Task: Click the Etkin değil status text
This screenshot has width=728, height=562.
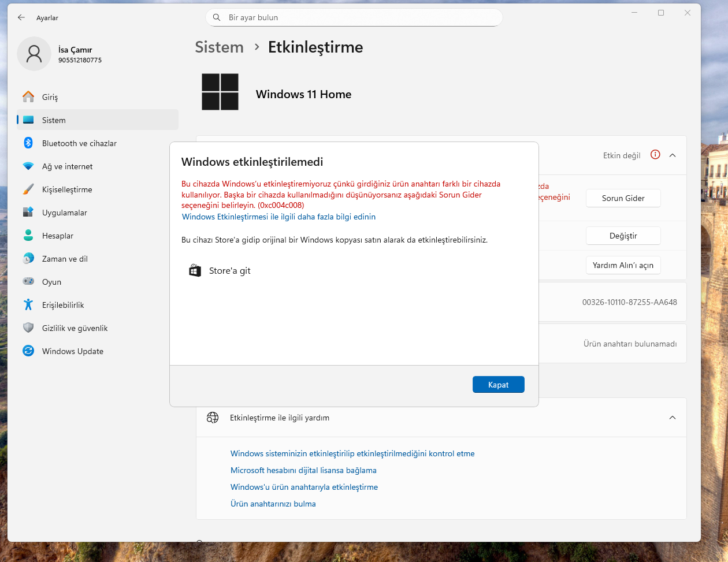Action: pos(622,155)
